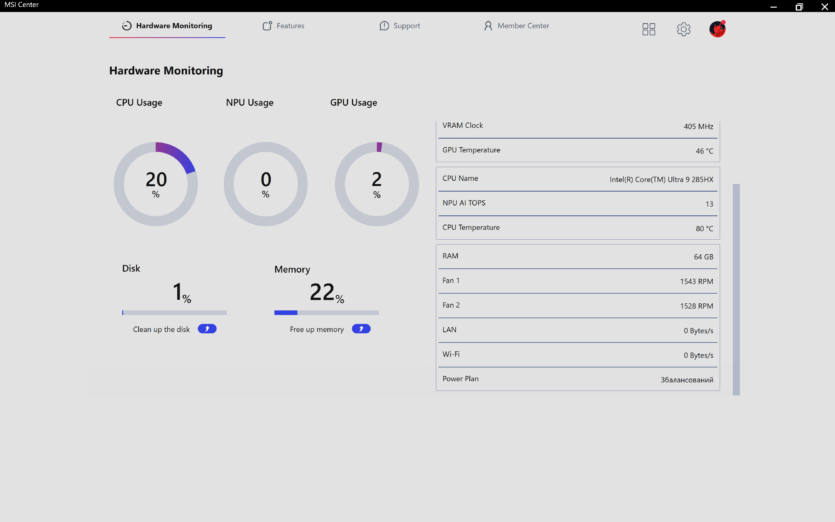Screen dimensions: 835x522
Task: Click the NPU Usage 0% gauge
Action: (x=266, y=184)
